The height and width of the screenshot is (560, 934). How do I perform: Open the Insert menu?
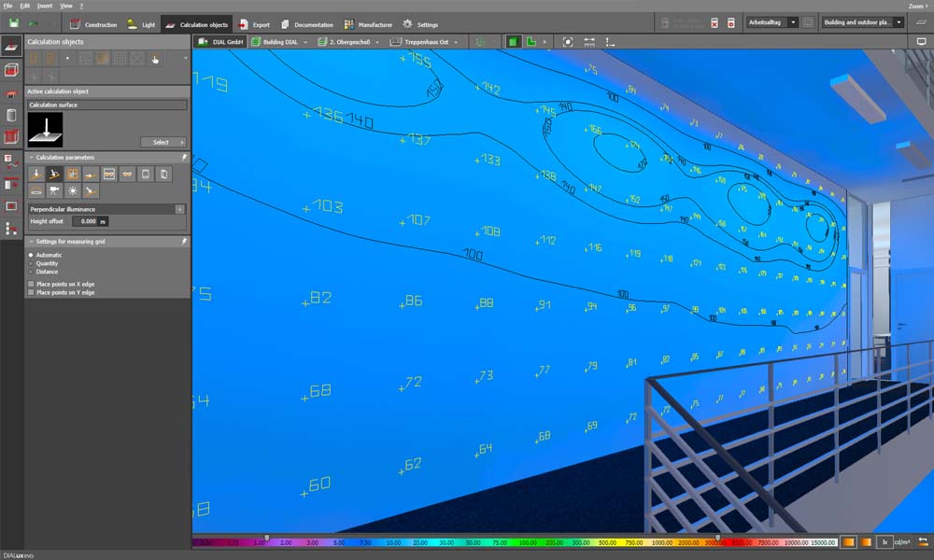click(x=45, y=6)
